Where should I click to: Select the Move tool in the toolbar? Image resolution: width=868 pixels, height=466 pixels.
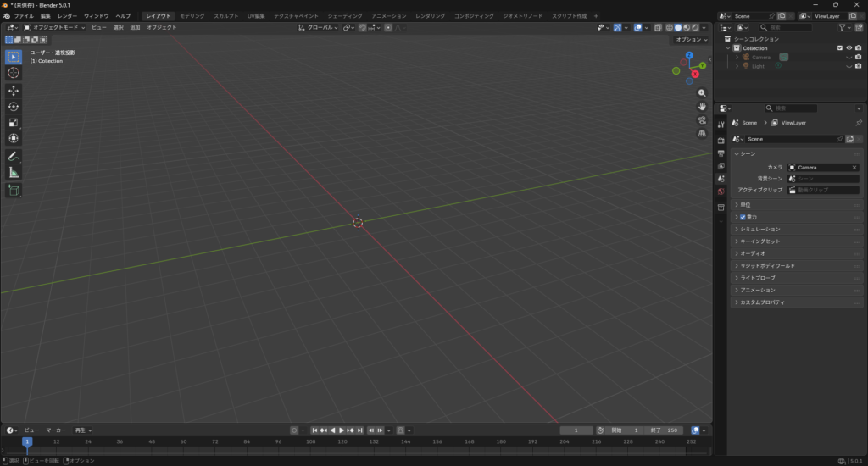14,90
